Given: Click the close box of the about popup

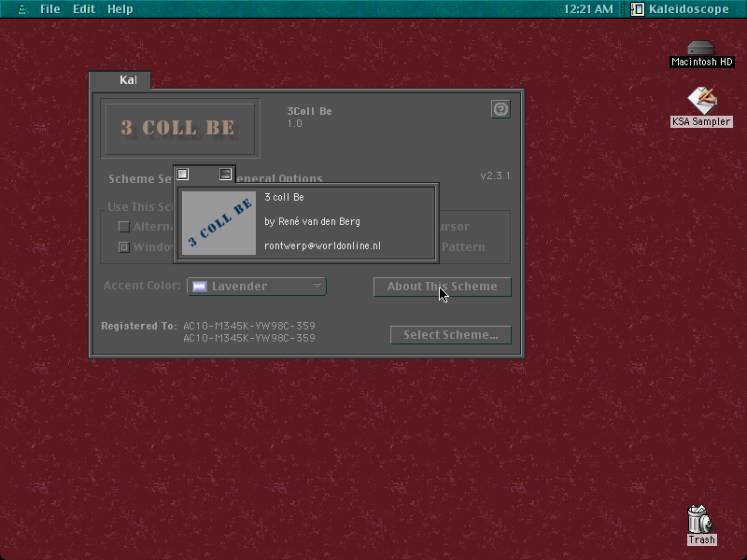Looking at the screenshot, I should (183, 175).
